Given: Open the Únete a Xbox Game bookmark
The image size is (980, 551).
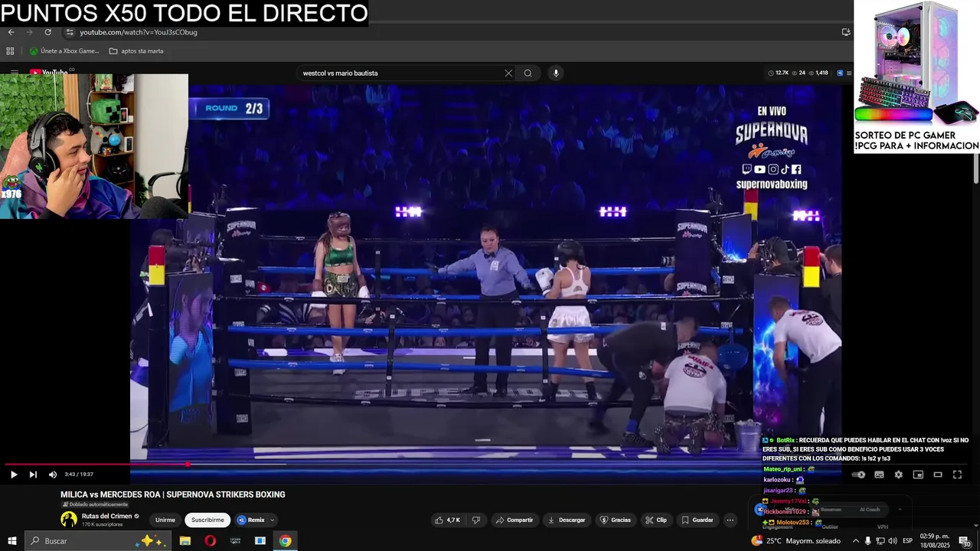Looking at the screenshot, I should 64,51.
